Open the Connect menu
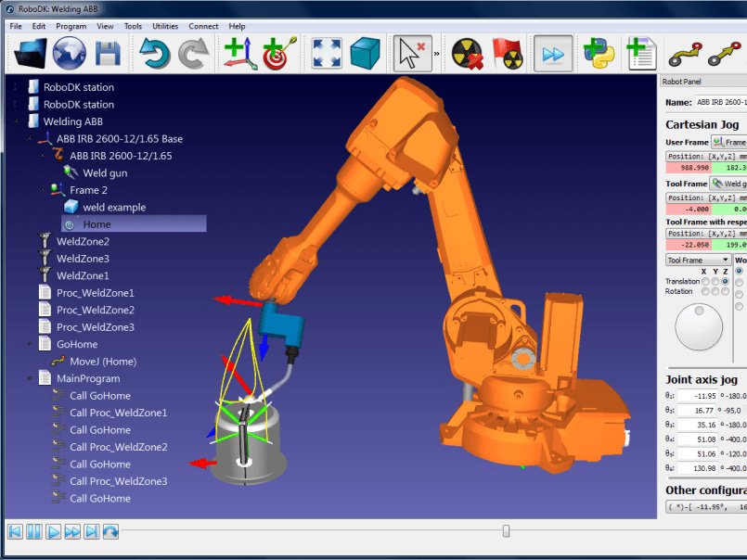The width and height of the screenshot is (747, 560). [203, 26]
